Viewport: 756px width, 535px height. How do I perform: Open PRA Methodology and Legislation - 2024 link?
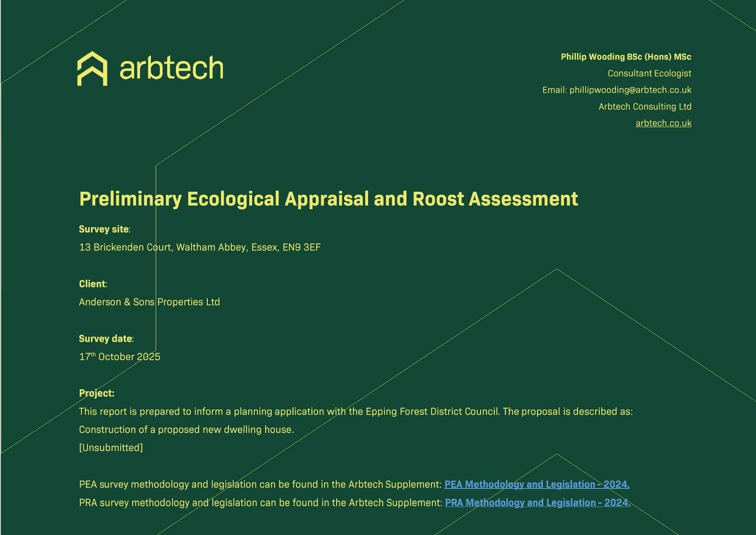pos(537,503)
